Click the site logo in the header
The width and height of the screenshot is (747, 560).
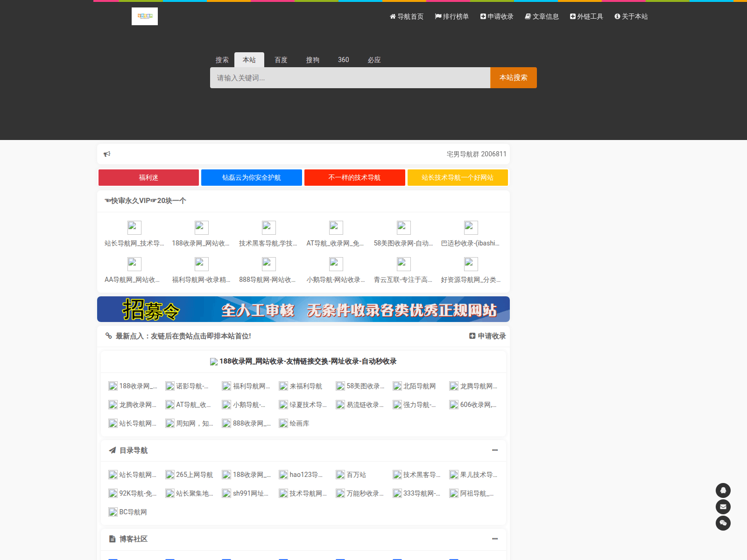tap(144, 16)
